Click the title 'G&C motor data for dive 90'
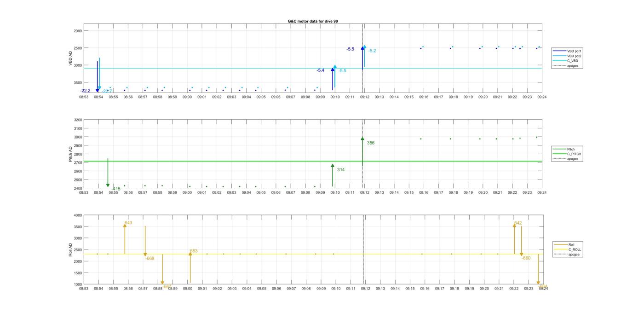 (313, 21)
